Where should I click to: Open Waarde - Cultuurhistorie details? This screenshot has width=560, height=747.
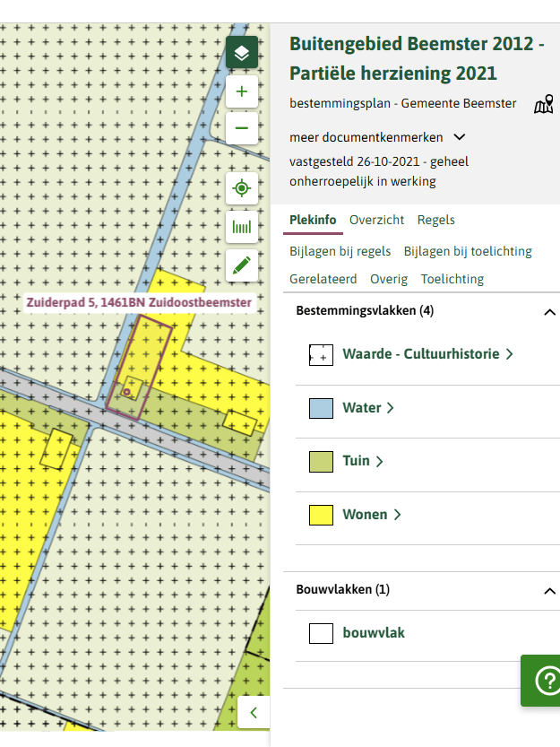point(426,354)
